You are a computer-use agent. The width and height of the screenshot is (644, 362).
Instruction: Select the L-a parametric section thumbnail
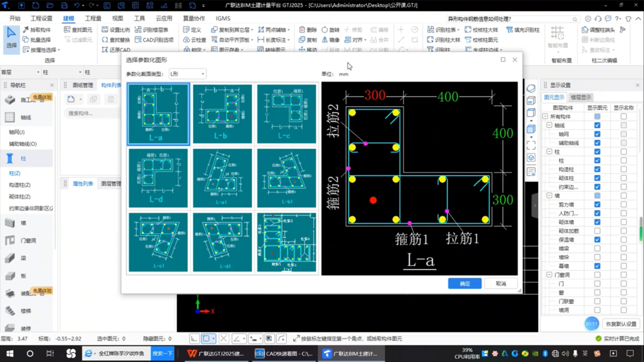coord(158,114)
